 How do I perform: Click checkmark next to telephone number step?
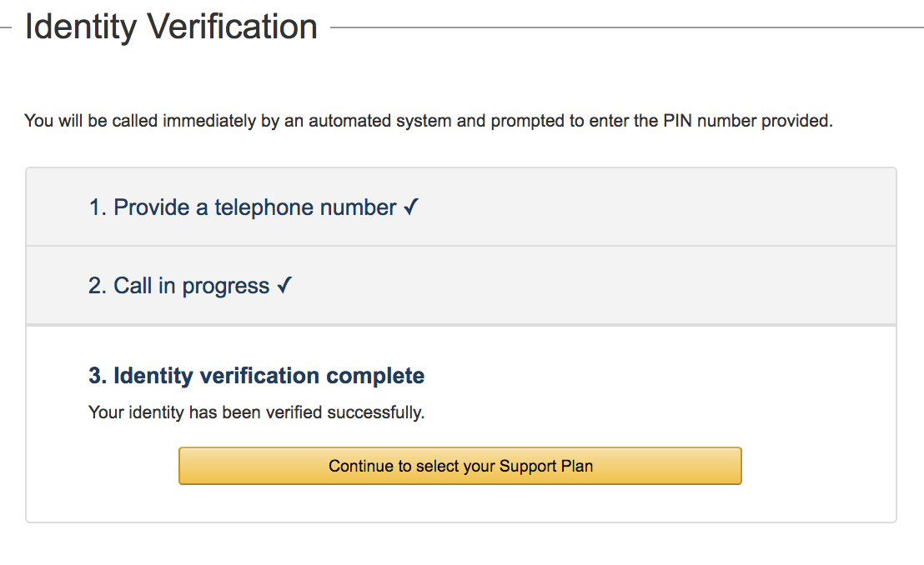[410, 207]
